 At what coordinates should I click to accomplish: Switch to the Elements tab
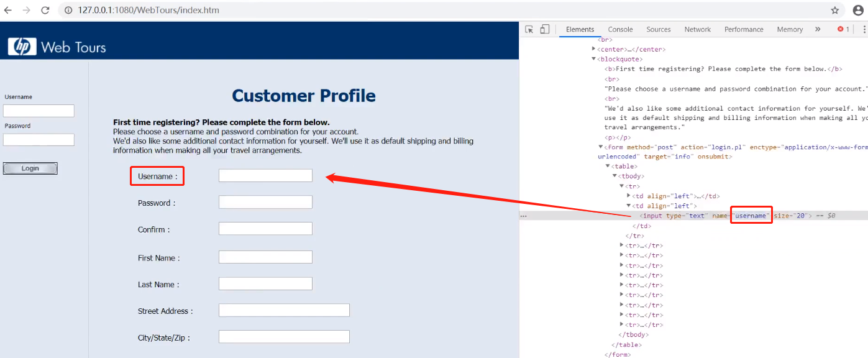[580, 29]
